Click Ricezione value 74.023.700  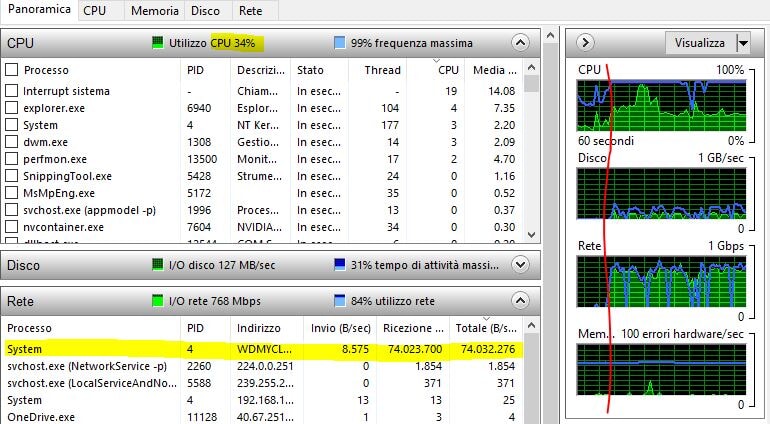[415, 349]
